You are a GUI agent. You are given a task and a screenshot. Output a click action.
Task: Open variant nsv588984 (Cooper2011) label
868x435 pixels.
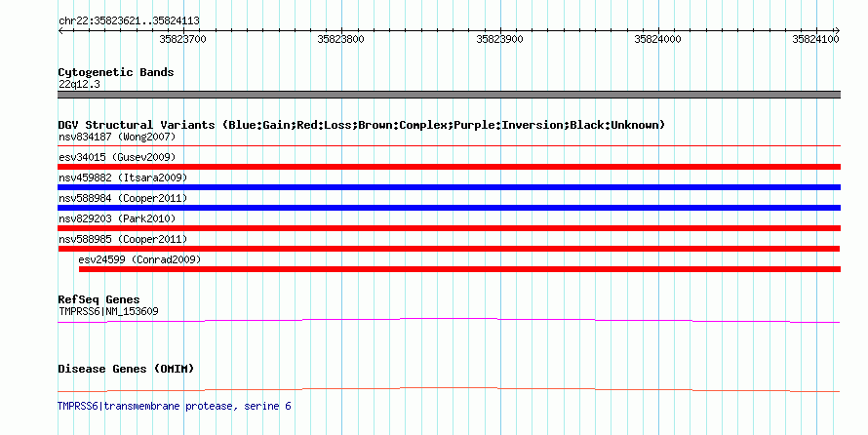[123, 198]
